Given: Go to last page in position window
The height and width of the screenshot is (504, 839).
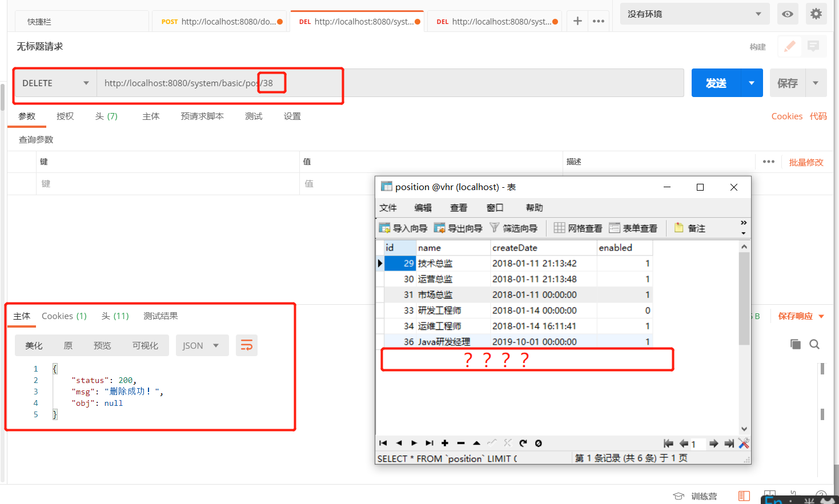Looking at the screenshot, I should click(x=729, y=443).
